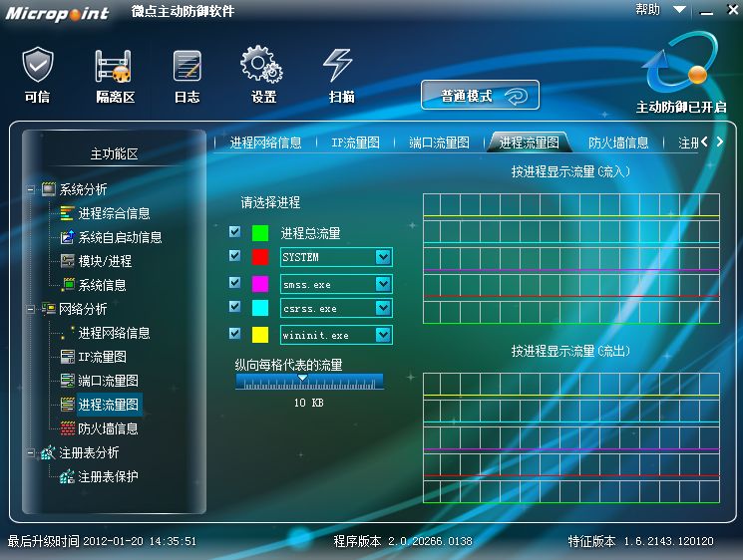Click the 主功能区 panel header
This screenshot has height=560, width=743.
coord(114,153)
